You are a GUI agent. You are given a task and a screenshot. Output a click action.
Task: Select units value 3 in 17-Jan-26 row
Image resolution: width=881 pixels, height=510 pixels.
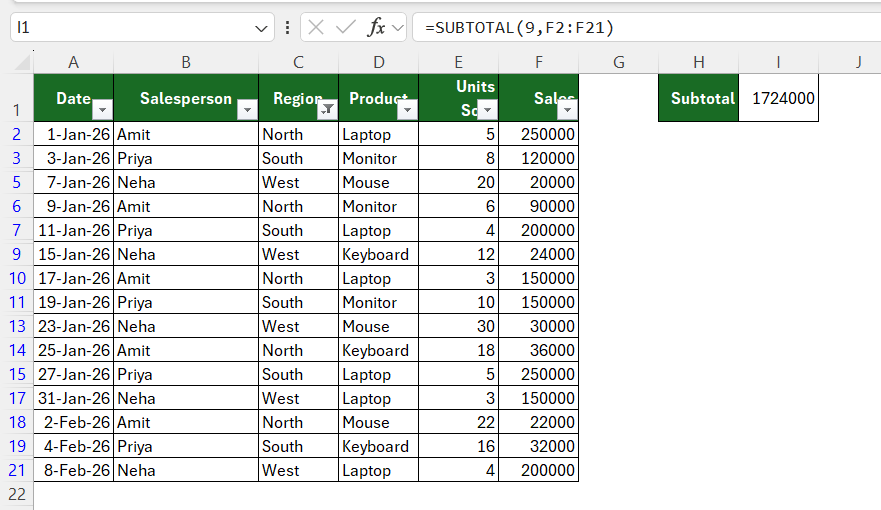pos(458,279)
